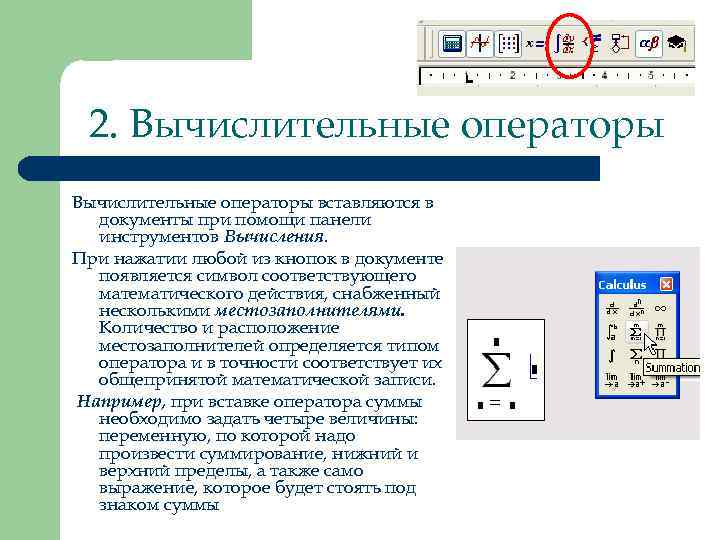Click the italic word 'Вычисления'
720x540 pixels.
(x=275, y=237)
